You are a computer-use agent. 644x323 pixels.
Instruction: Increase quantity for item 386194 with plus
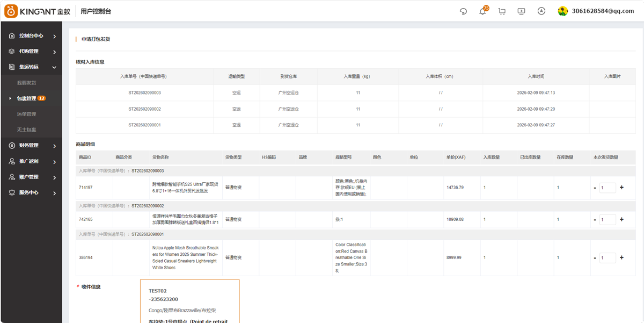(x=621, y=257)
